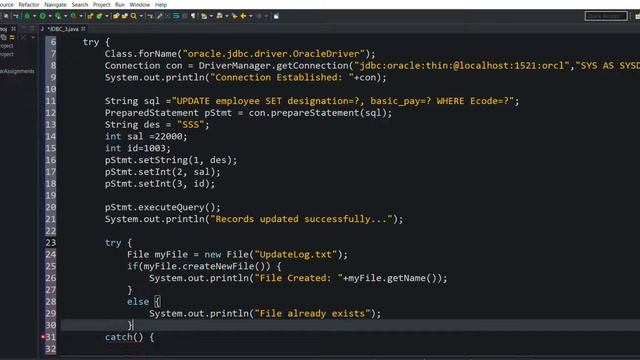Image resolution: width=640 pixels, height=360 pixels.
Task: Click 'String des = "SSS";' line
Action: pyautogui.click(x=157, y=124)
